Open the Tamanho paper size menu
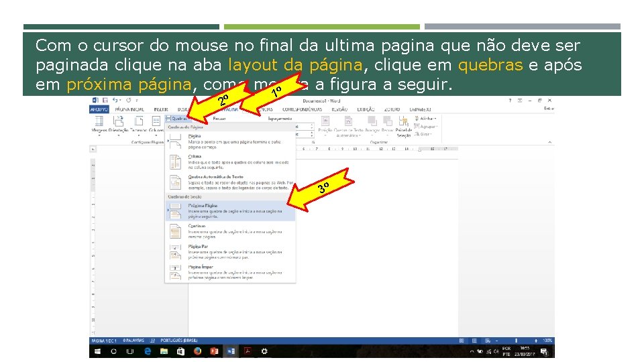 [x=138, y=125]
